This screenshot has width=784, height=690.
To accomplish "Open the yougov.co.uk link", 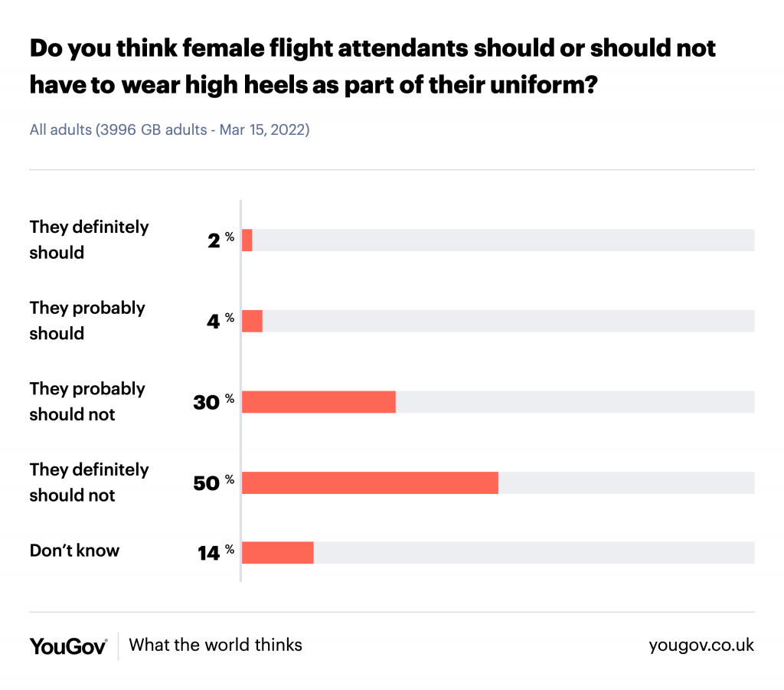I will (x=701, y=645).
